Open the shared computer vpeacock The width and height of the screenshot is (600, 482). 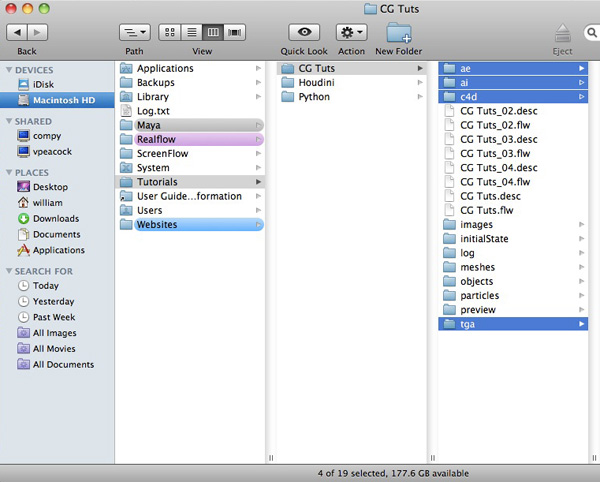coord(57,151)
